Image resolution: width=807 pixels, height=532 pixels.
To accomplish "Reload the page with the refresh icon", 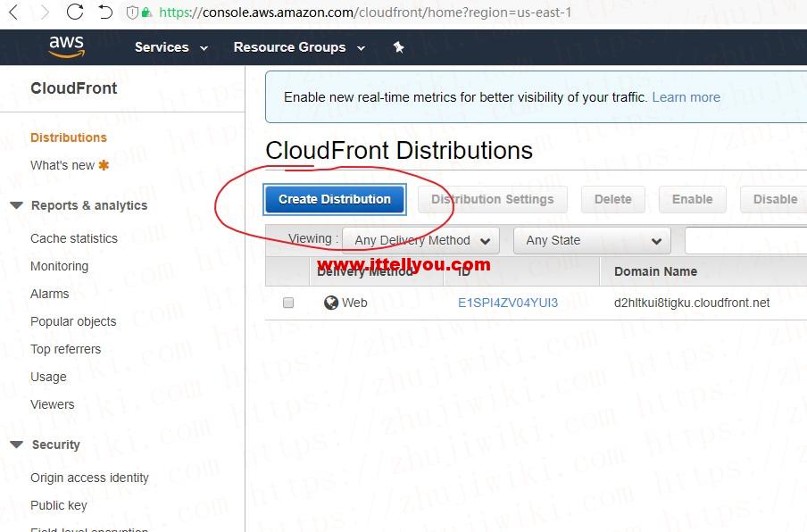I will pyautogui.click(x=75, y=12).
